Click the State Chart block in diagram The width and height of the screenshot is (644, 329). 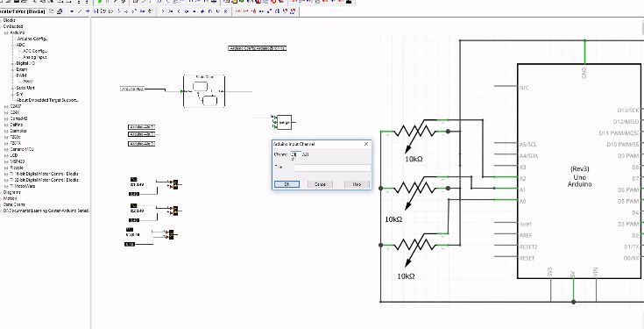[x=204, y=91]
